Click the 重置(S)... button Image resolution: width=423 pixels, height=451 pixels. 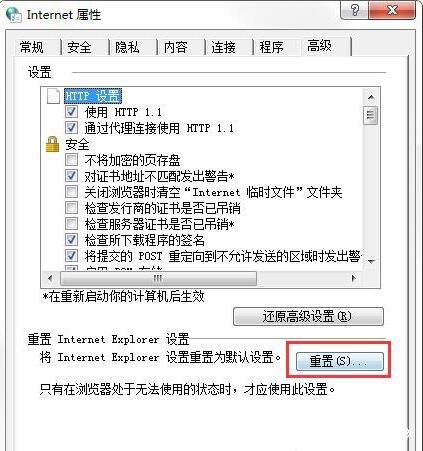(340, 361)
